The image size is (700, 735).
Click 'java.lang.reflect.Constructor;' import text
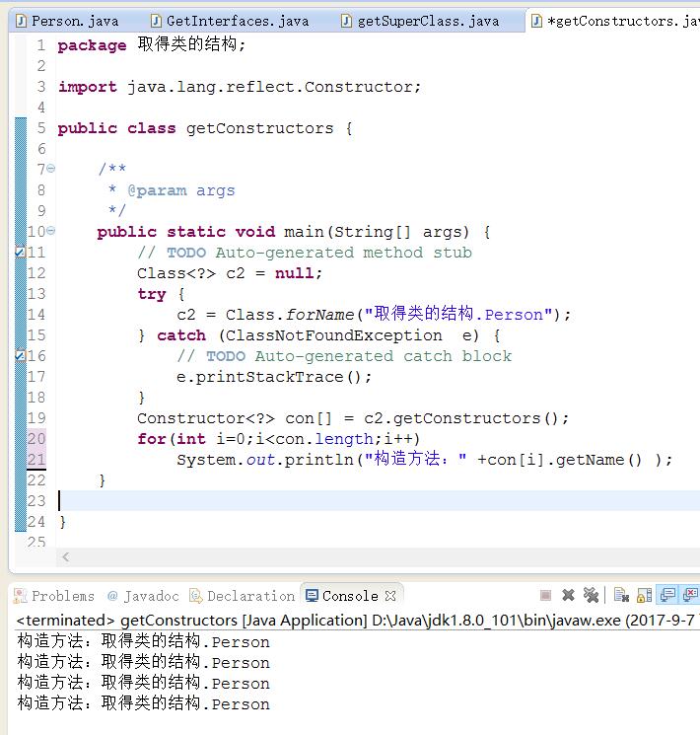(x=274, y=87)
